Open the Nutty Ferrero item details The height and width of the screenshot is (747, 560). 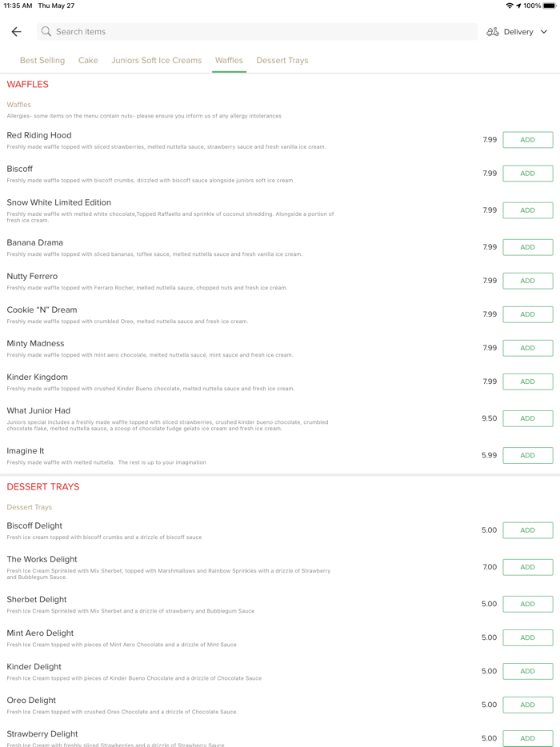tap(32, 277)
